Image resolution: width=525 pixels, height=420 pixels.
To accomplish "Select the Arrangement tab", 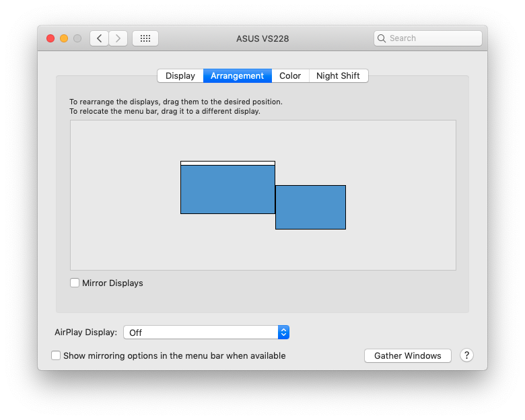I will 238,75.
